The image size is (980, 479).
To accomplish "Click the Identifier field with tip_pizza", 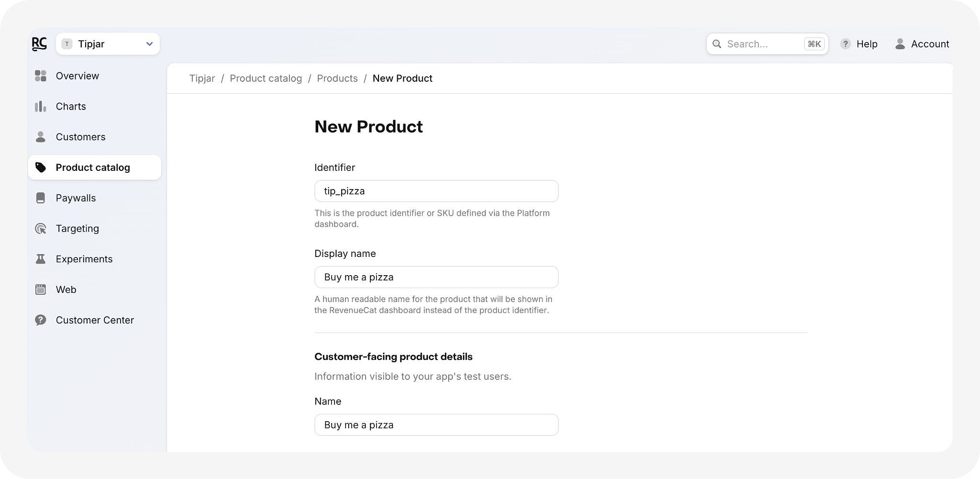I will pos(436,191).
